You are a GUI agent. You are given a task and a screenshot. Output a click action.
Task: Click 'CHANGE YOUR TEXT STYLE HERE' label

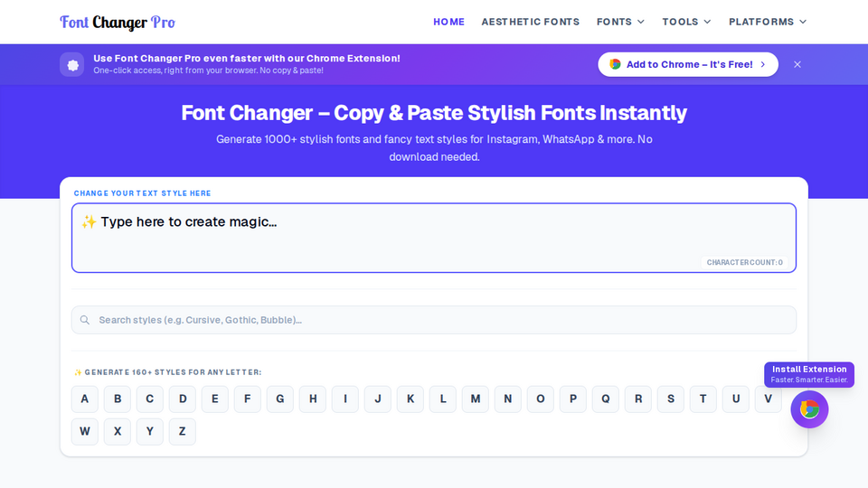click(x=142, y=193)
